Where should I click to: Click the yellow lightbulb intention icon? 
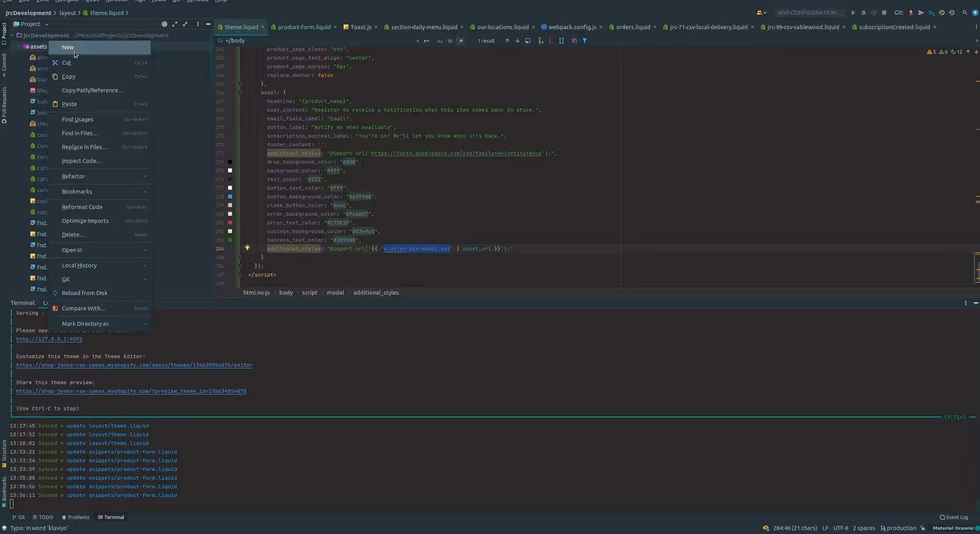pos(247,248)
